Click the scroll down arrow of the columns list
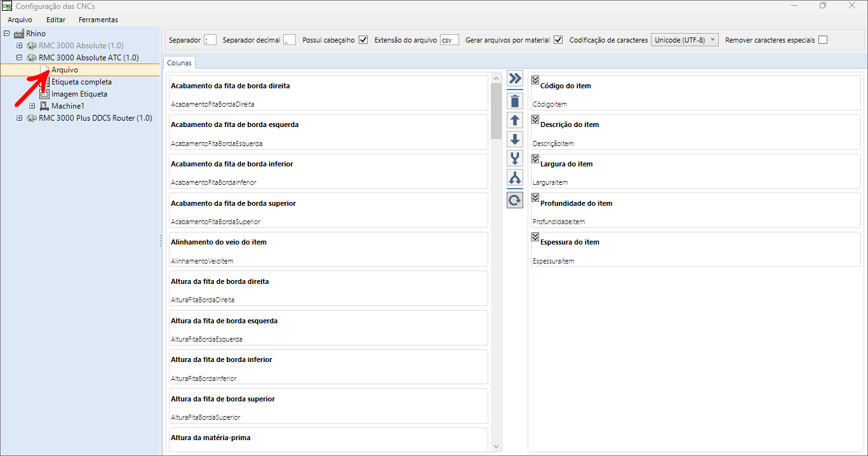 click(496, 447)
